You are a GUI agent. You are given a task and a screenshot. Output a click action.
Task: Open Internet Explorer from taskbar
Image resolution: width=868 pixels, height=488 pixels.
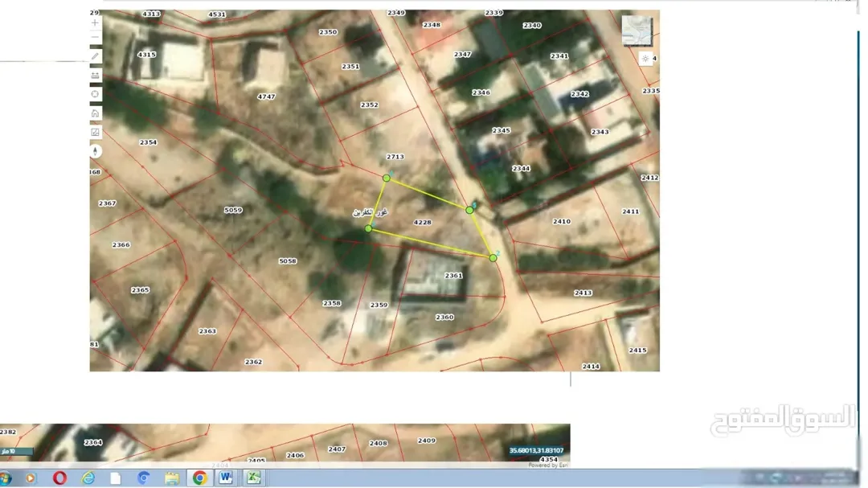(x=88, y=478)
